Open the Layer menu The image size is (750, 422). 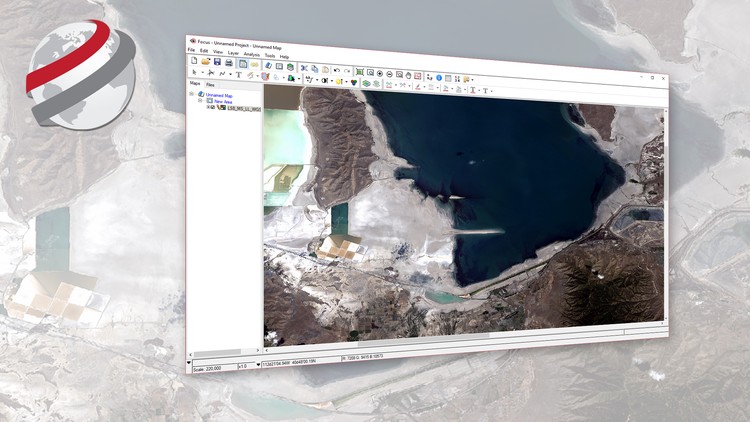pyautogui.click(x=233, y=53)
